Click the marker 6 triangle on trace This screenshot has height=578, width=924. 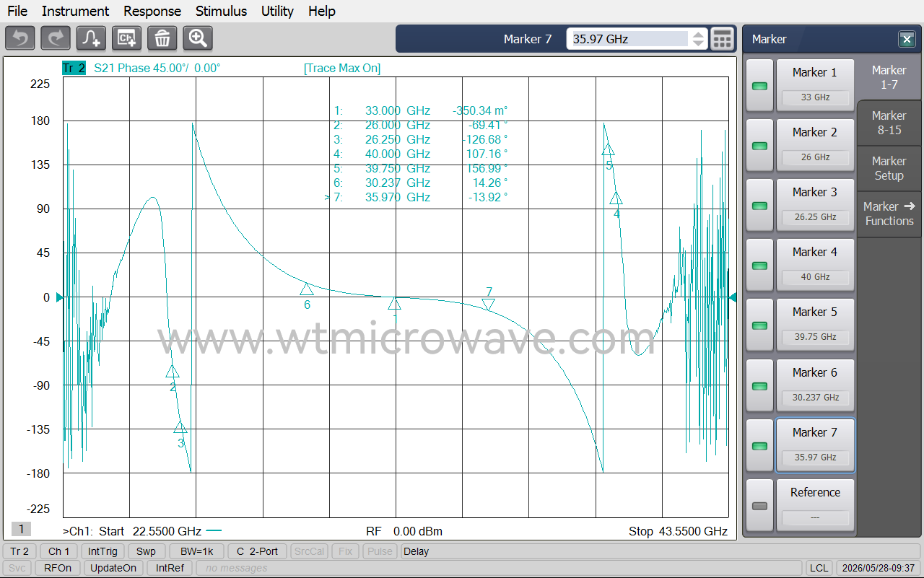point(307,289)
